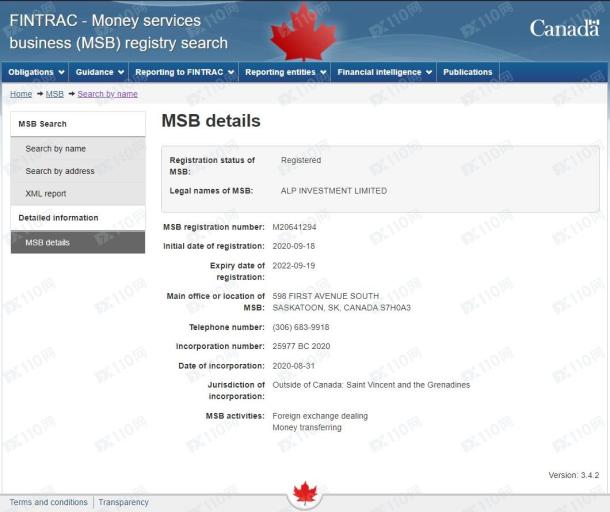Viewport: 610px width, 512px height.
Task: Click the maple leaf banner icon
Action: [x=304, y=30]
